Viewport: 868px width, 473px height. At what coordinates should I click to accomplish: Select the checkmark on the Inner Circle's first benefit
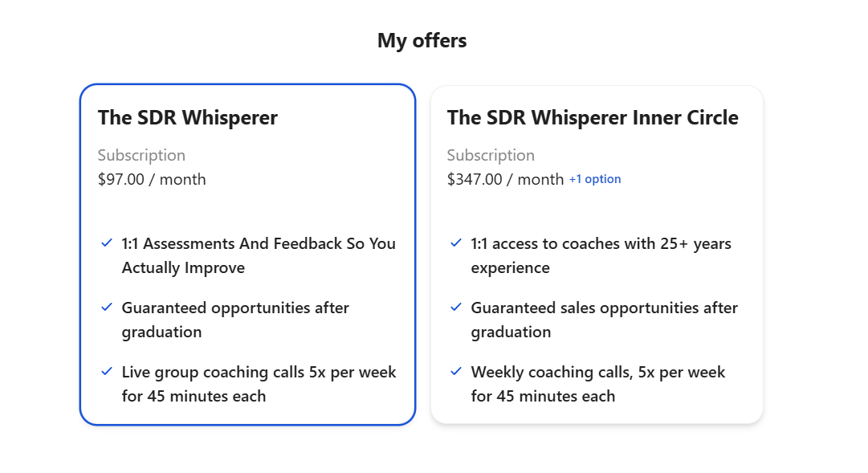[x=456, y=243]
